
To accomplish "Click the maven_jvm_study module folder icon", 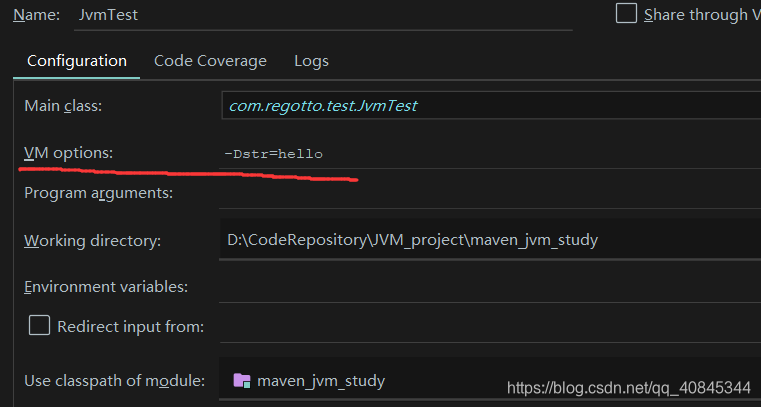I will (x=242, y=380).
